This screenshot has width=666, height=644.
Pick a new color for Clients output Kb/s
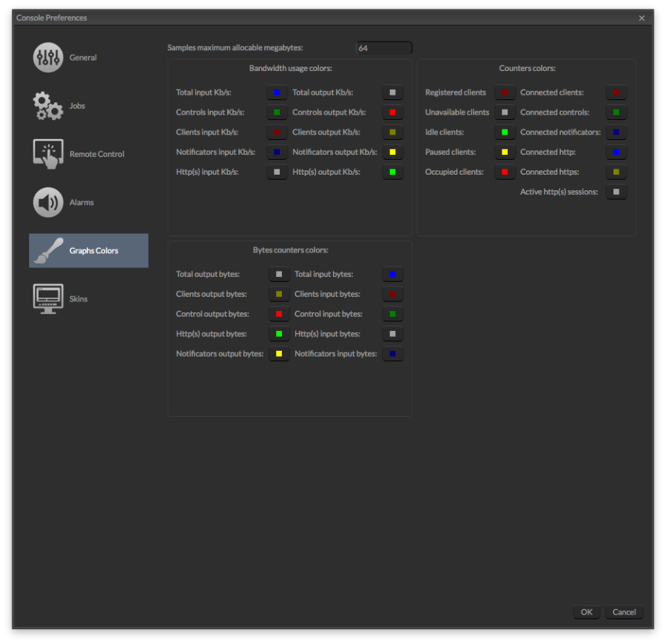coord(392,132)
